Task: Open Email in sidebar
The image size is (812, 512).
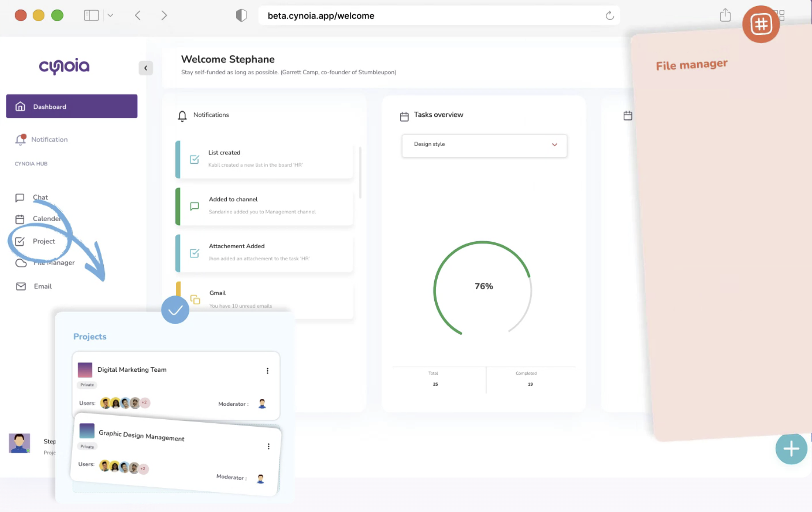Action: [x=43, y=286]
